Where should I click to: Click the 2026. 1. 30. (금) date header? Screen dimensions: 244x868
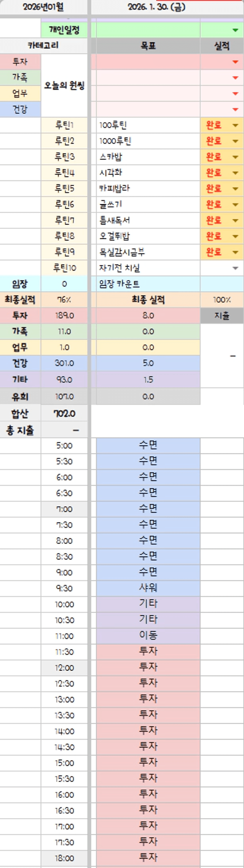(x=156, y=7)
